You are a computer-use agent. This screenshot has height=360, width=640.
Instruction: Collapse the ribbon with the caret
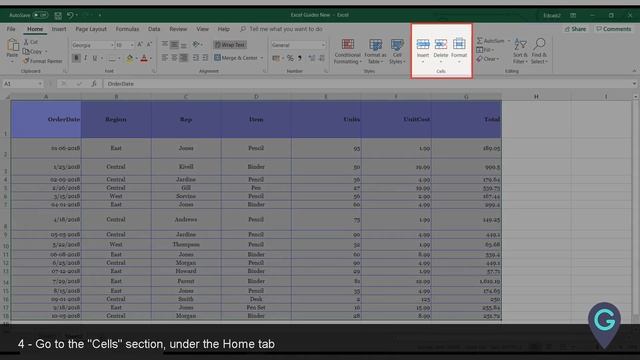point(634,71)
